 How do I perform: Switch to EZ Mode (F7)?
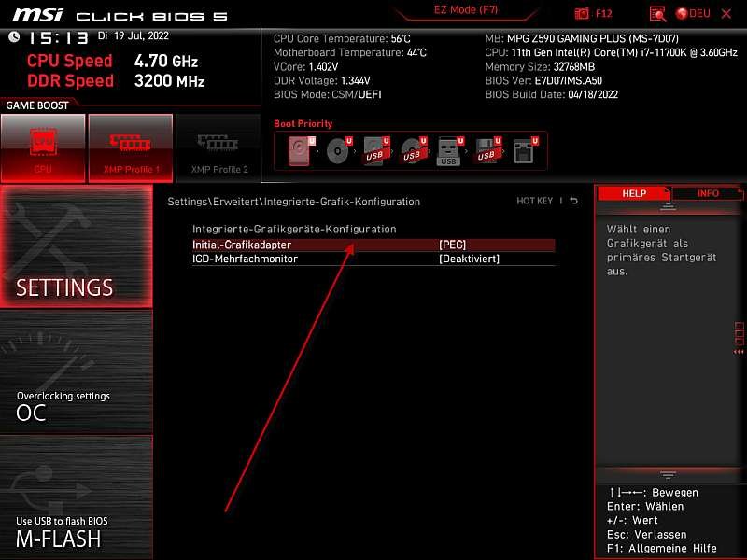[466, 10]
